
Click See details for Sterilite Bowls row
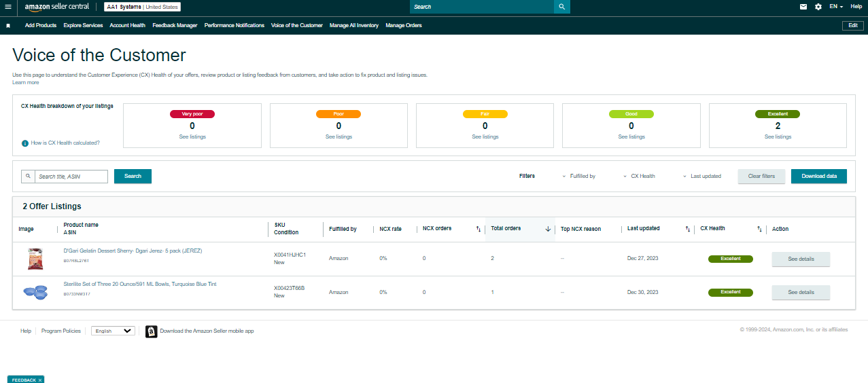pyautogui.click(x=801, y=292)
